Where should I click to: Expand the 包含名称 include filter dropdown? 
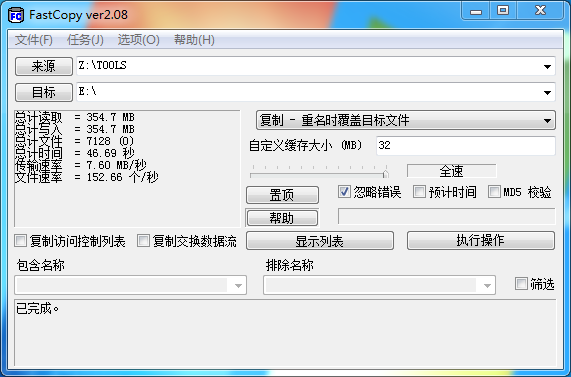[238, 285]
